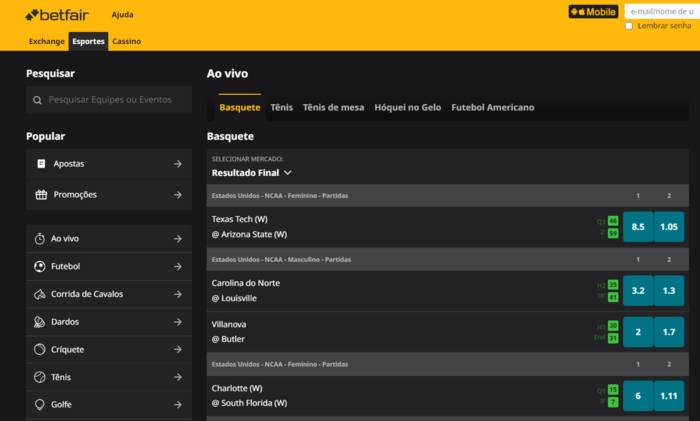700x421 pixels.
Task: Click the Críquete ball icon
Action: (40, 350)
